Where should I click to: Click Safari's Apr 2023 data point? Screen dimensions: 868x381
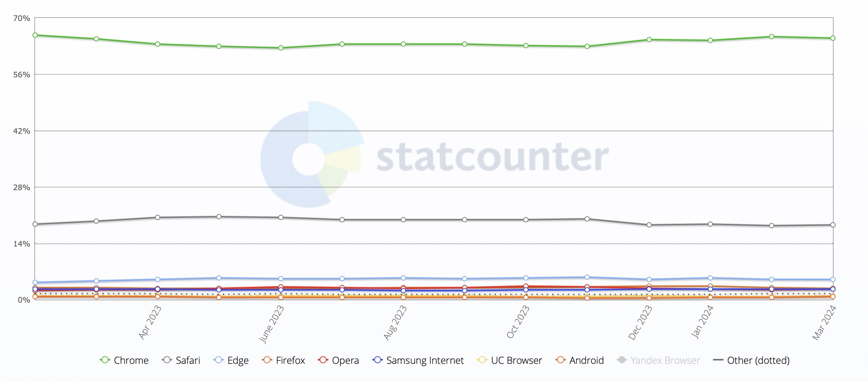(158, 217)
